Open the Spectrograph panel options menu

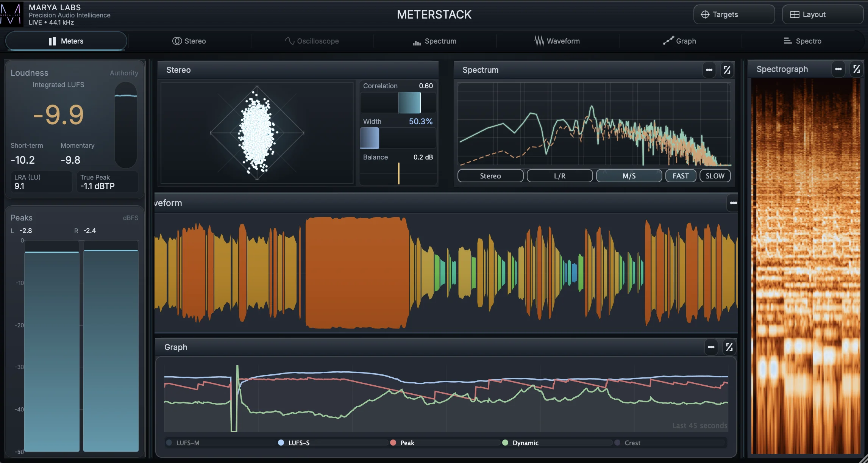coord(838,69)
